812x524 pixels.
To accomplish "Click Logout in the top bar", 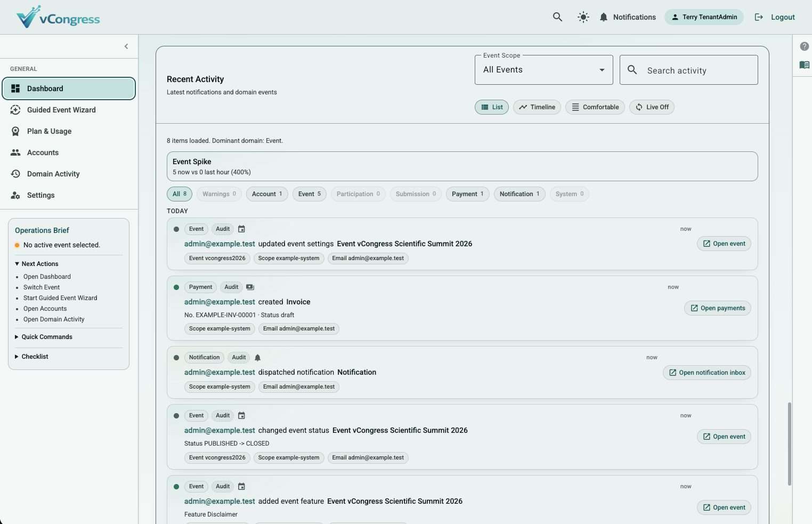I will 775,17.
